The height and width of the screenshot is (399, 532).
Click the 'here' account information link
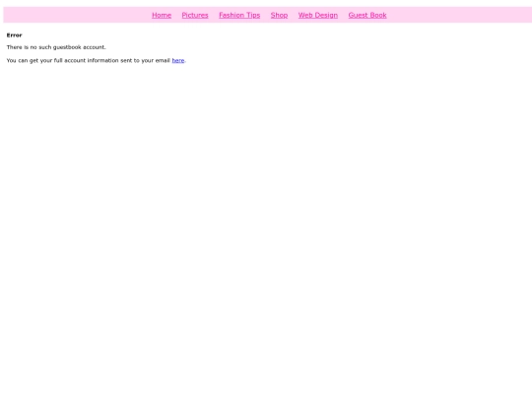pos(178,60)
